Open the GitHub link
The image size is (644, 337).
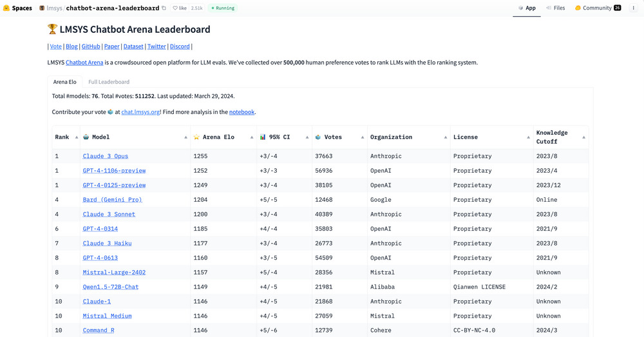point(91,46)
